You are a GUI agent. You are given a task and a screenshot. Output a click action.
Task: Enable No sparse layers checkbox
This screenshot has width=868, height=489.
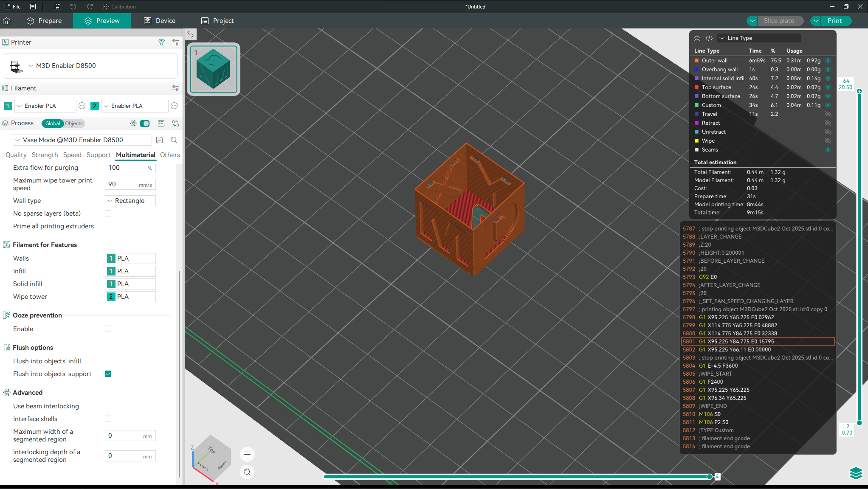click(x=108, y=214)
